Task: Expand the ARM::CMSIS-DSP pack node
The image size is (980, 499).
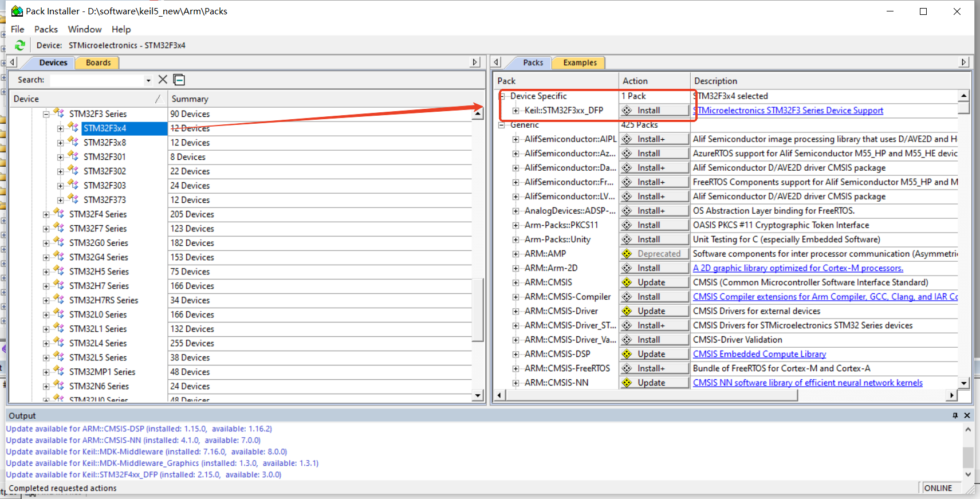Action: pyautogui.click(x=516, y=354)
